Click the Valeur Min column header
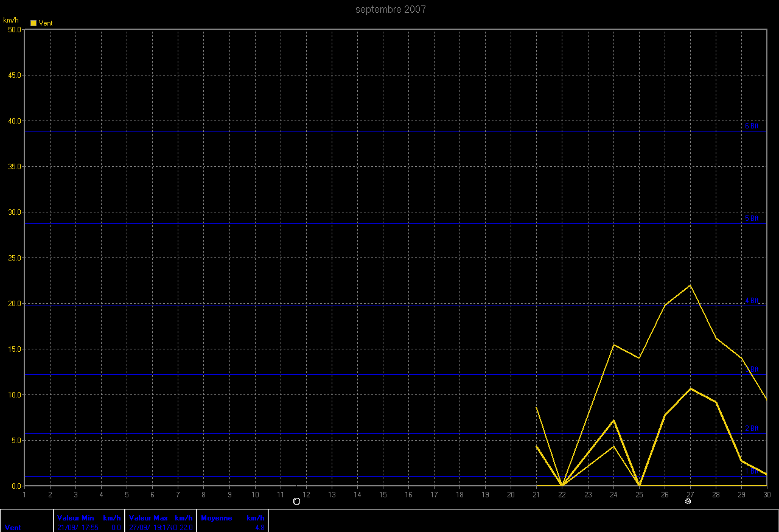The height and width of the screenshot is (532, 779). click(75, 518)
